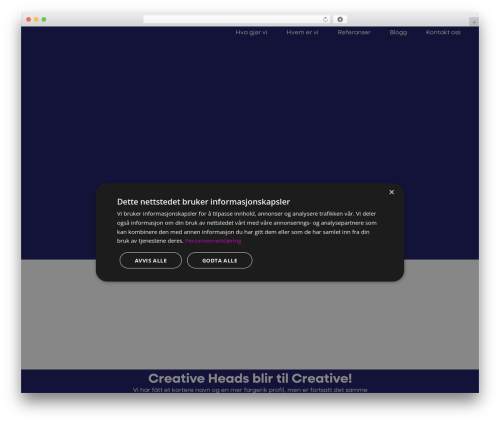Open the Hva gjør vi menu item
Viewport: 500px width, 423px height.
point(251,32)
